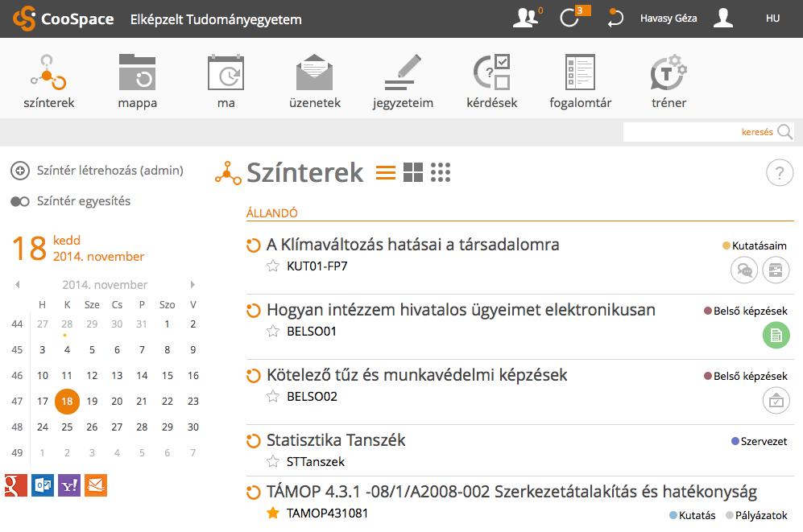The image size is (803, 532).
Task: Open the help question mark
Action: click(780, 173)
